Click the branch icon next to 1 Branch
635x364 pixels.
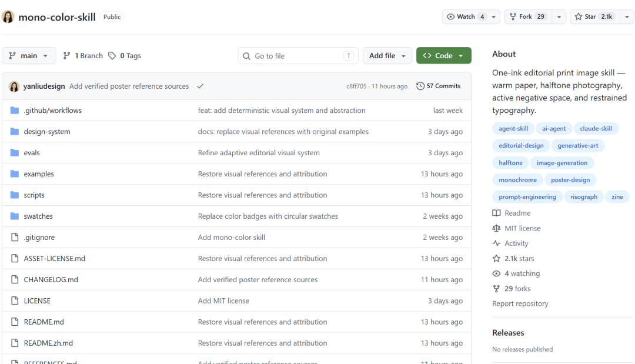(x=67, y=56)
